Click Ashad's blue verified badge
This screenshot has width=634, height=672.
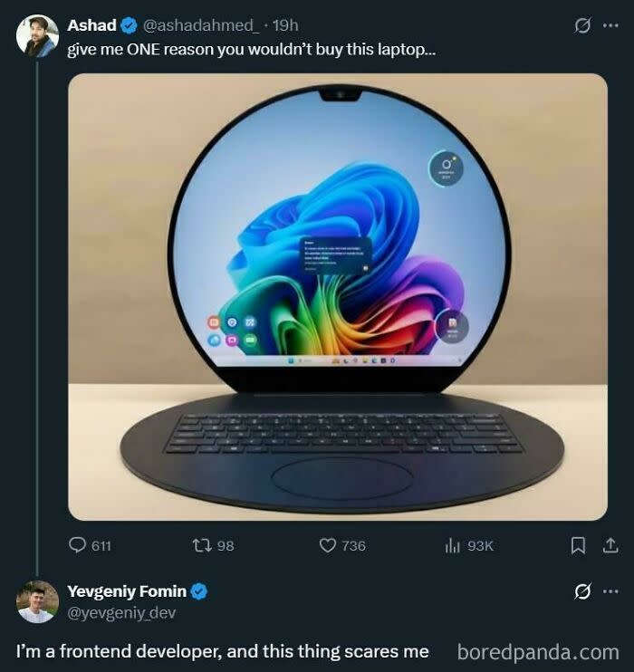[x=130, y=25]
